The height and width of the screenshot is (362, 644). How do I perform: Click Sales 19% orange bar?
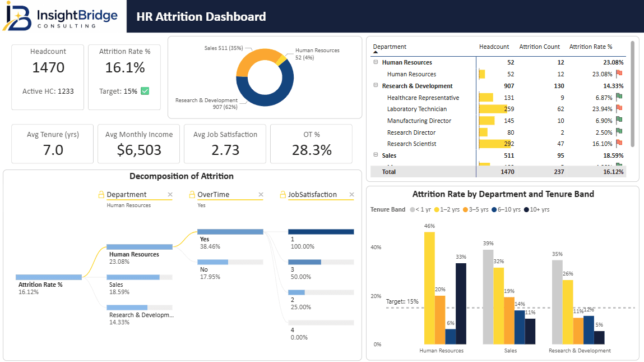509,321
